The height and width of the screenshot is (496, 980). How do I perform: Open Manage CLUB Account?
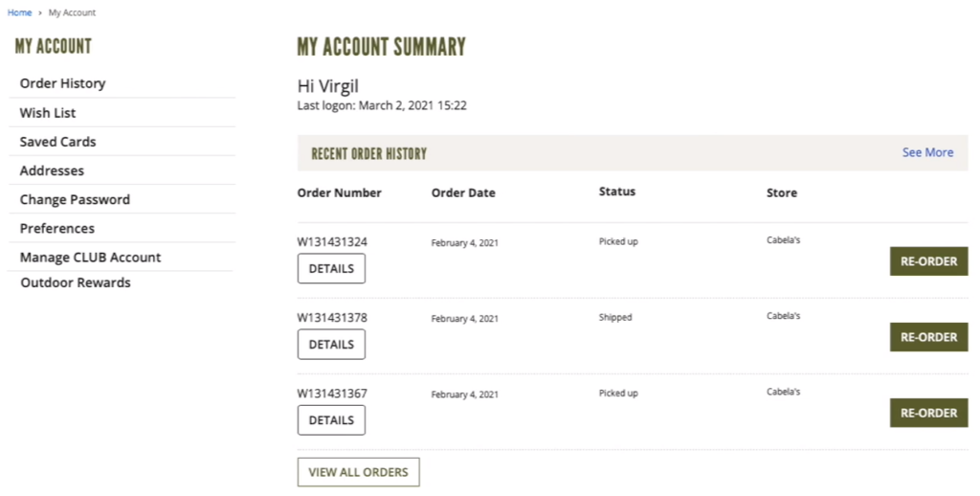point(90,257)
